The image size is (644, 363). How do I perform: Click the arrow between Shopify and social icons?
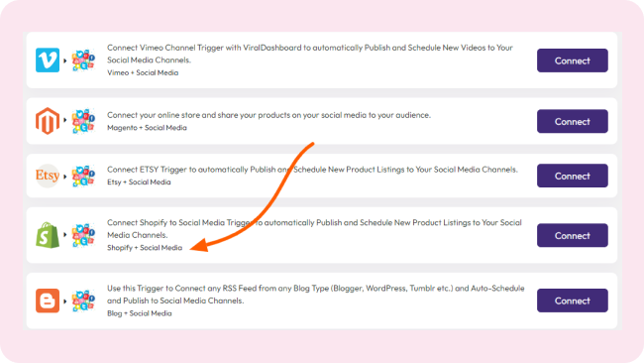64,235
